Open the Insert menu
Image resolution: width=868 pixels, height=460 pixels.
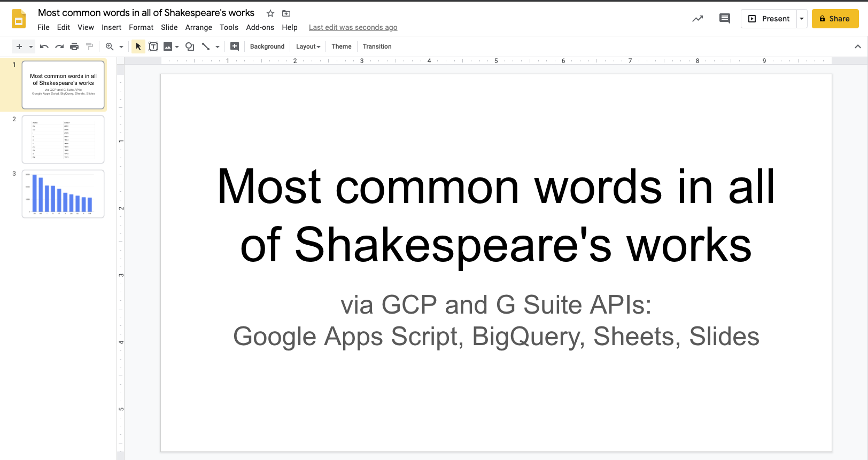point(111,27)
